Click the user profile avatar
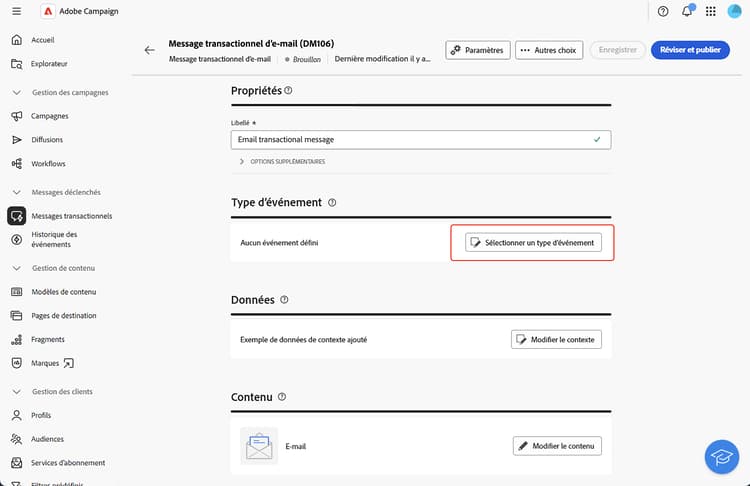 [734, 11]
